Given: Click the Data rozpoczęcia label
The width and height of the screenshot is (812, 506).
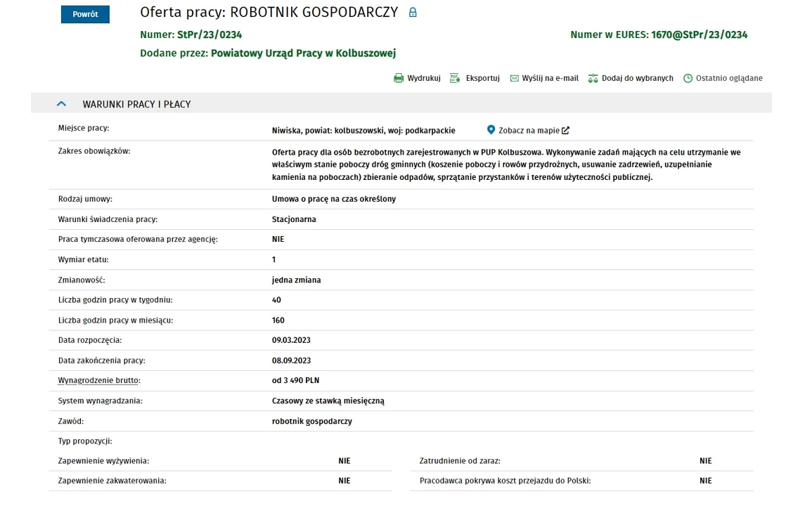Looking at the screenshot, I should [x=89, y=340].
